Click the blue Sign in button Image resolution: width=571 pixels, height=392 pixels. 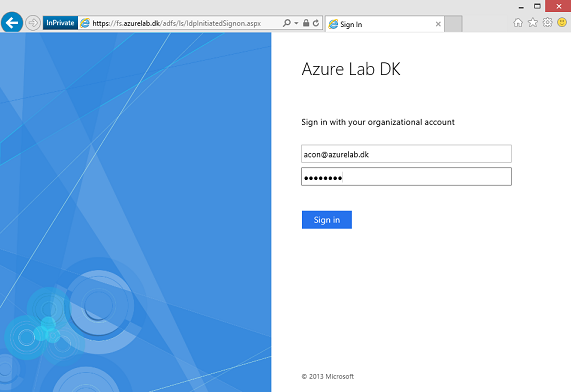pyautogui.click(x=327, y=220)
